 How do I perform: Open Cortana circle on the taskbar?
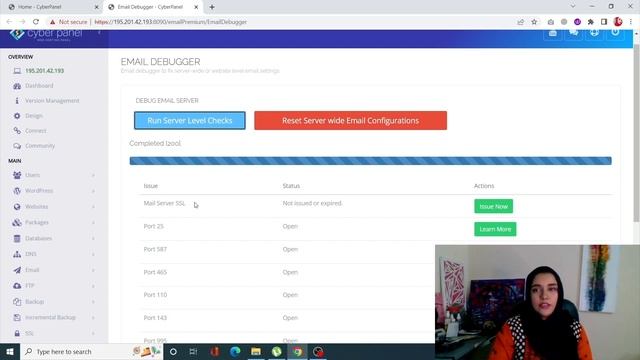click(173, 351)
